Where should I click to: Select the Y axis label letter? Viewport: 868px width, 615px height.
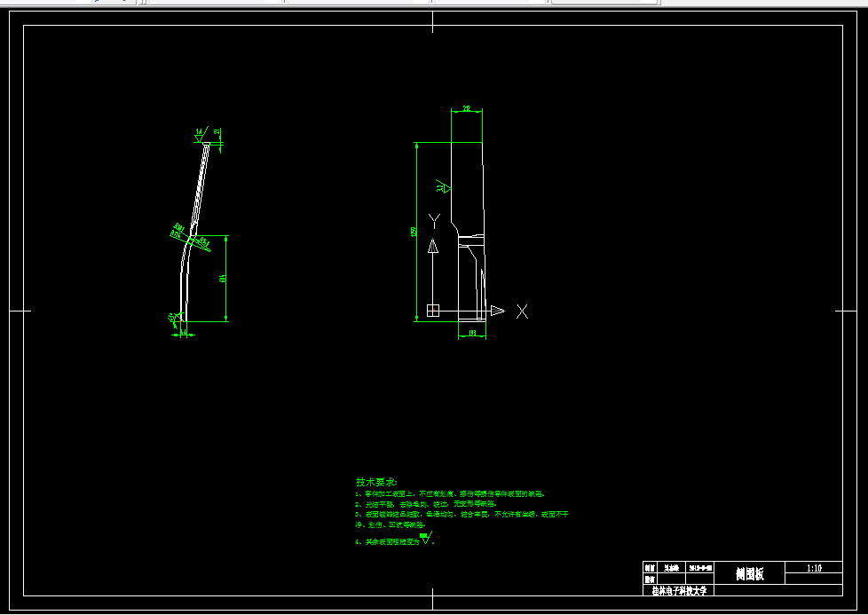(x=435, y=222)
